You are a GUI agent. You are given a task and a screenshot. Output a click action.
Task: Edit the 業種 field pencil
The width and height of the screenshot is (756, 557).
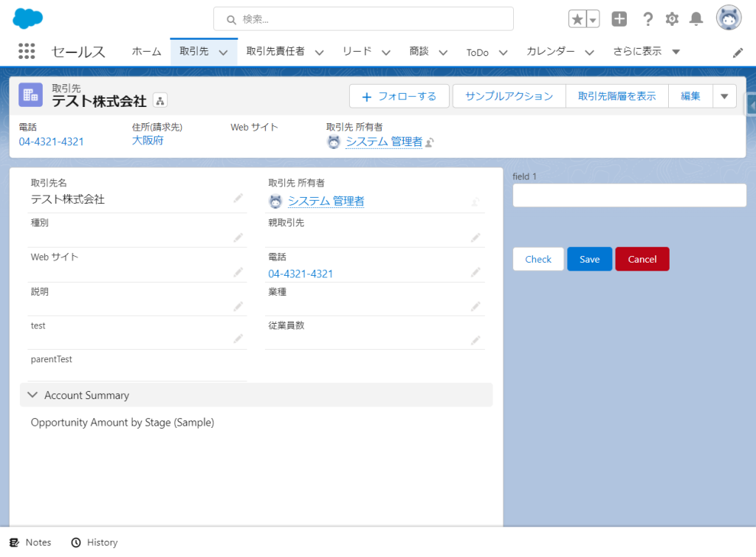coord(475,306)
